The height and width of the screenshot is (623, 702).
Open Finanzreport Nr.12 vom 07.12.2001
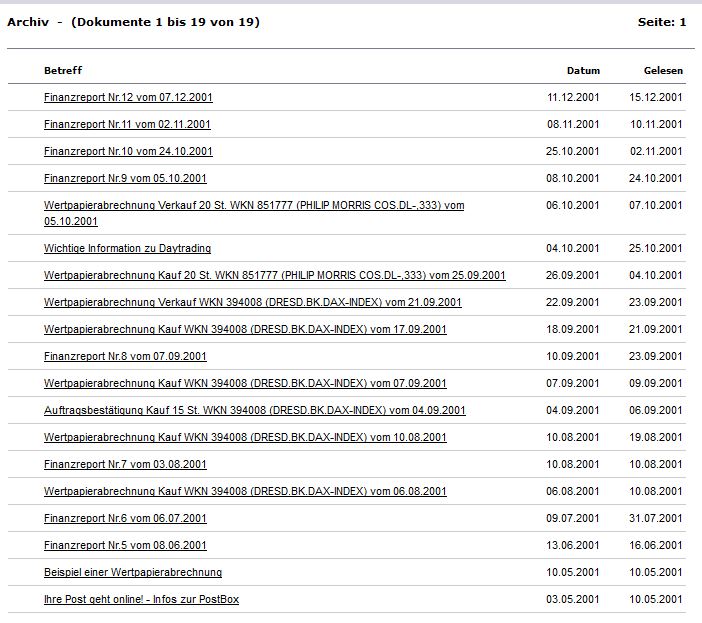(x=128, y=98)
